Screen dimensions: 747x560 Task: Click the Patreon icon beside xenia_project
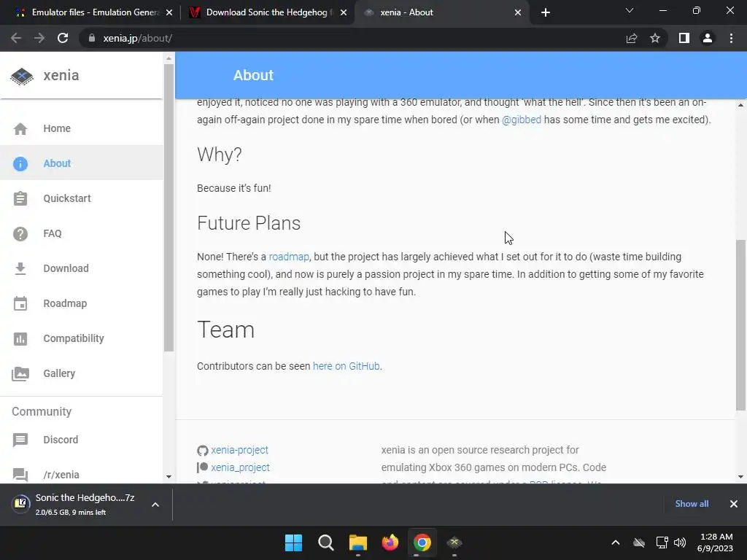[x=203, y=467]
